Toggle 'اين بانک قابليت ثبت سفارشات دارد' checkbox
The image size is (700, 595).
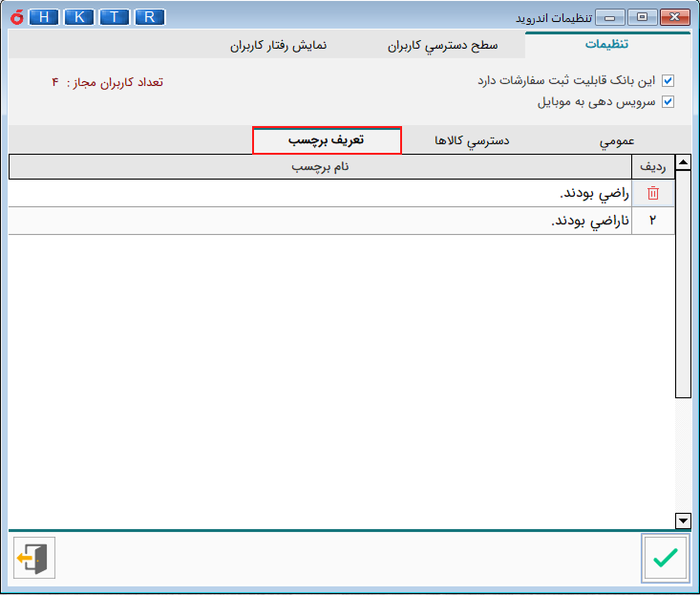pos(668,82)
